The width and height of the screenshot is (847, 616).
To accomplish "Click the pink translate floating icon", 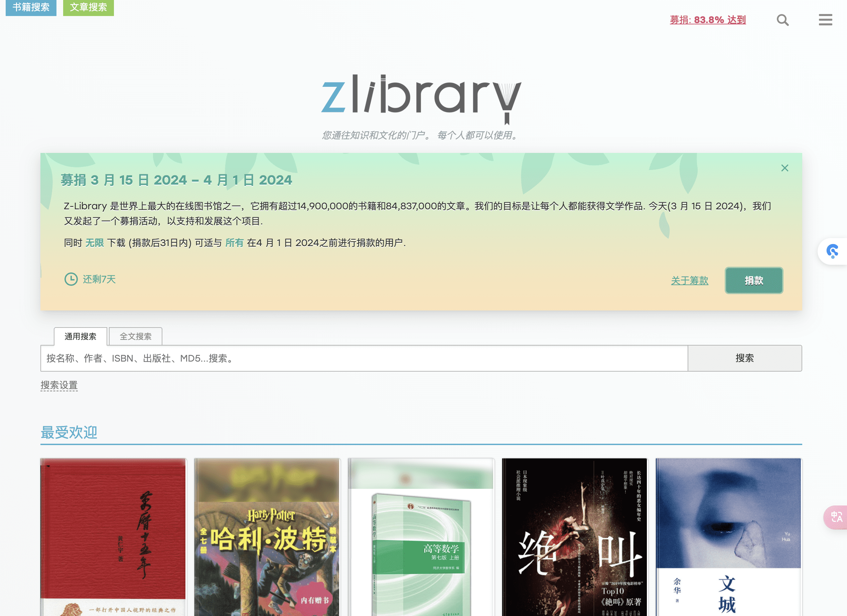I will 836,517.
